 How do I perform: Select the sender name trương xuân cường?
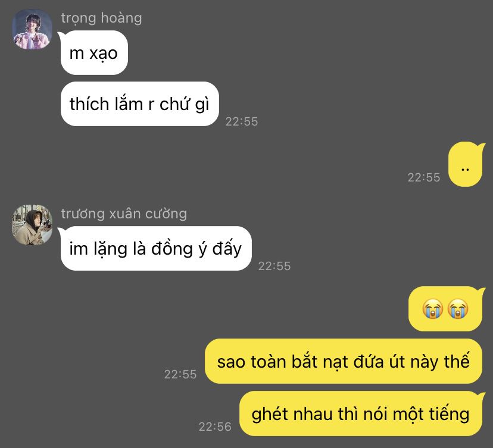click(124, 214)
